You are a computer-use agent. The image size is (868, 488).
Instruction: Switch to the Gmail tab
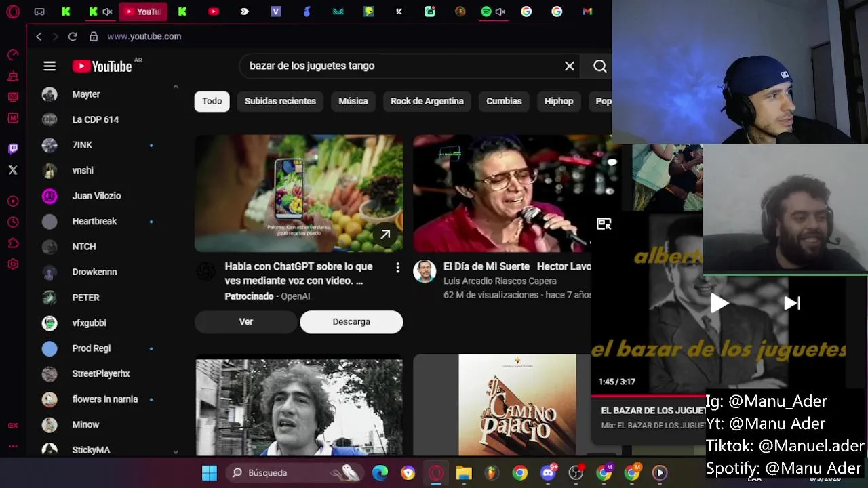tap(587, 12)
